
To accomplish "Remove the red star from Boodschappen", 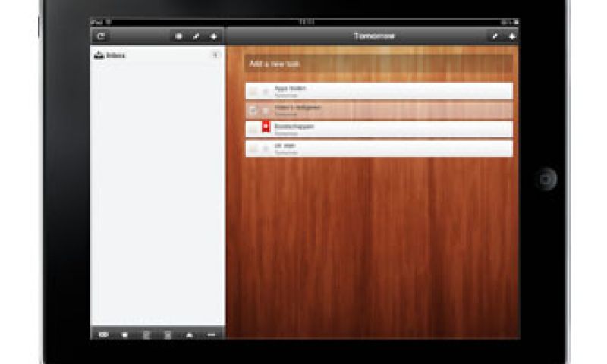I will tap(266, 127).
